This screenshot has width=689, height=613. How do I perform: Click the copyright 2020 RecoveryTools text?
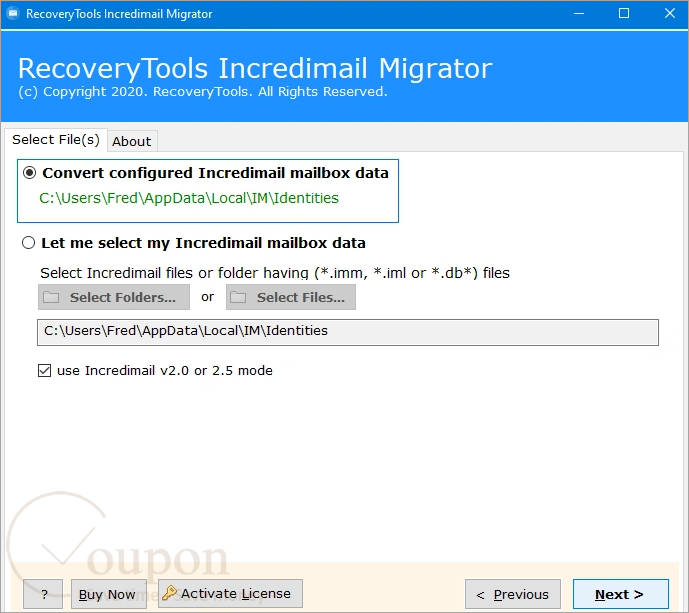tap(203, 91)
